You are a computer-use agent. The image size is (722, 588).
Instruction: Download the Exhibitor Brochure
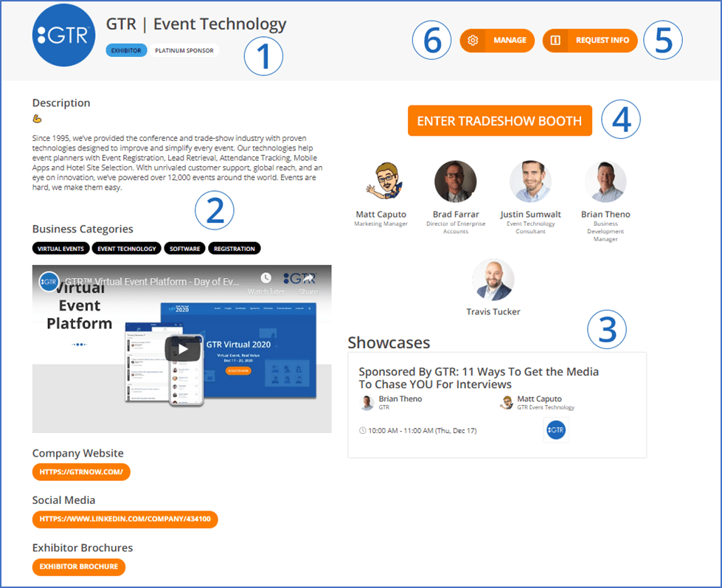(x=79, y=567)
